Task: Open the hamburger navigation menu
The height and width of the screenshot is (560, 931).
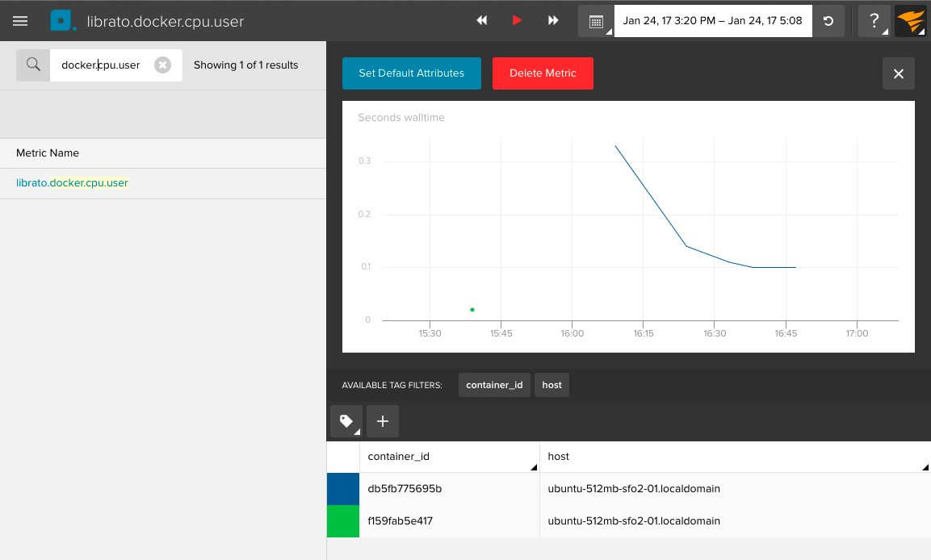Action: [20, 21]
